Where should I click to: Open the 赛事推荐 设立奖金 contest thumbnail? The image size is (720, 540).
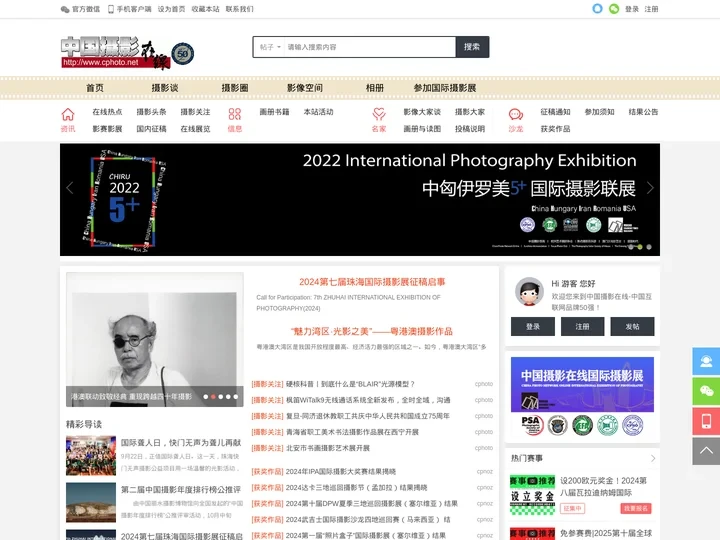tap(532, 495)
